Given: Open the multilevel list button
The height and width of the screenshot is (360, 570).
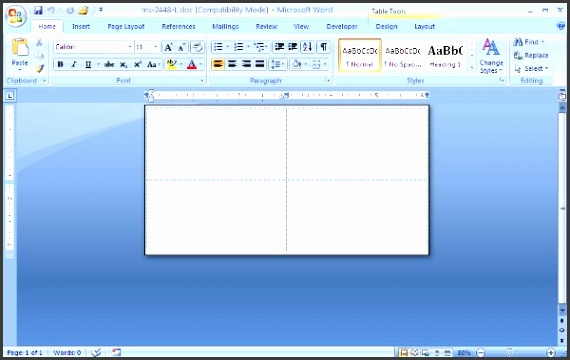Looking at the screenshot, I should 259,47.
